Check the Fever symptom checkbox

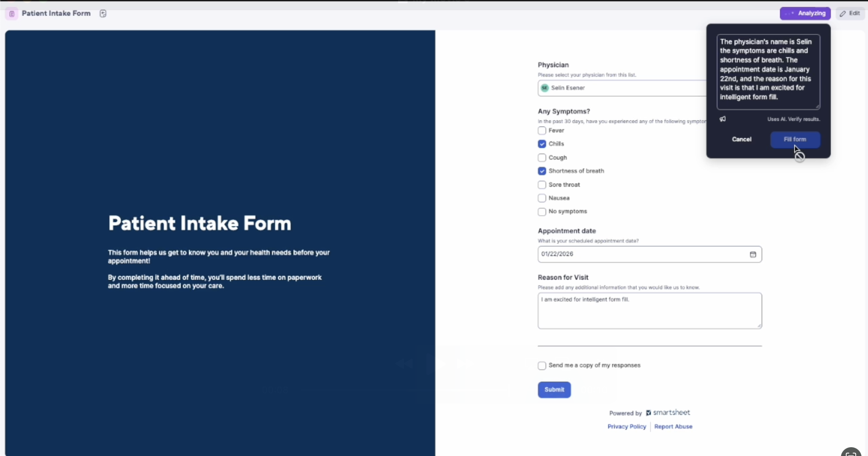point(542,131)
